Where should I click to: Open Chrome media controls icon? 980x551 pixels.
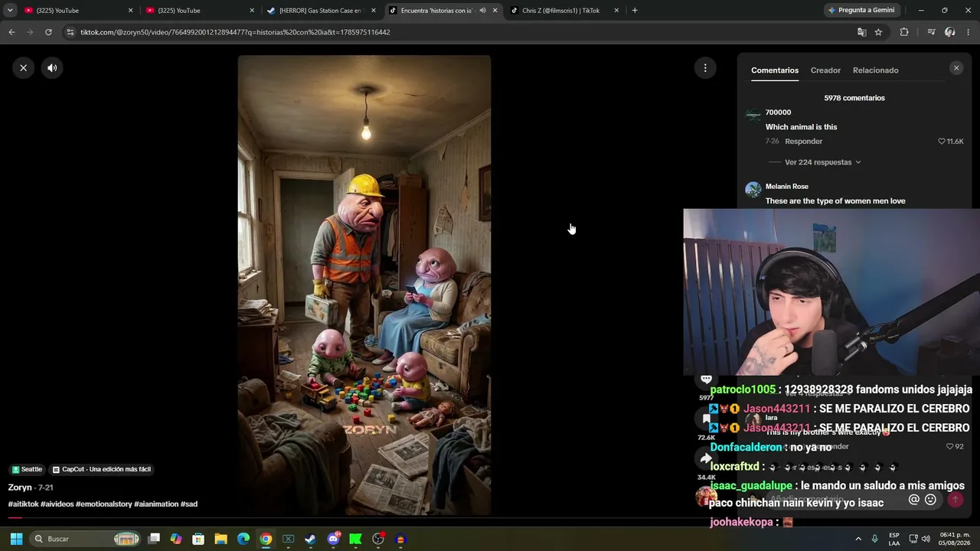931,32
